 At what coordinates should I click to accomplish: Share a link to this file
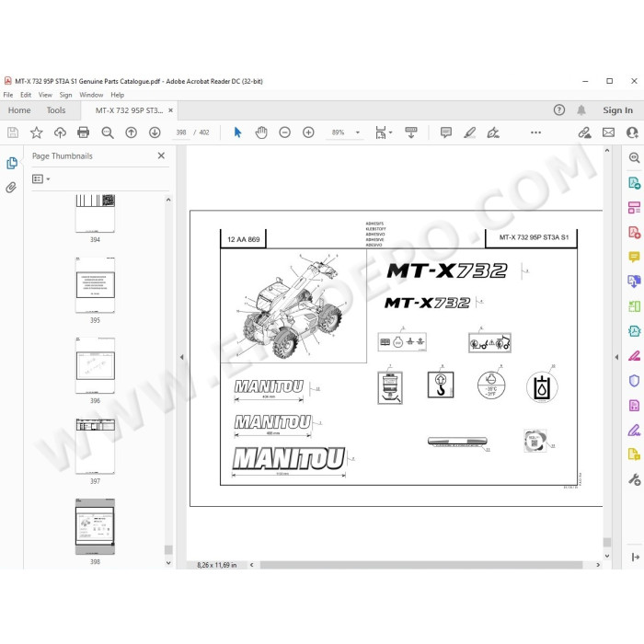click(584, 132)
